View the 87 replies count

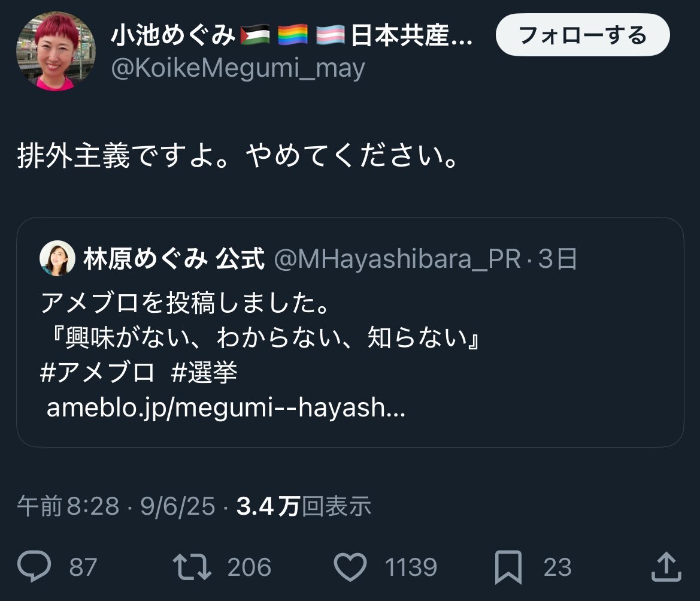(x=83, y=567)
